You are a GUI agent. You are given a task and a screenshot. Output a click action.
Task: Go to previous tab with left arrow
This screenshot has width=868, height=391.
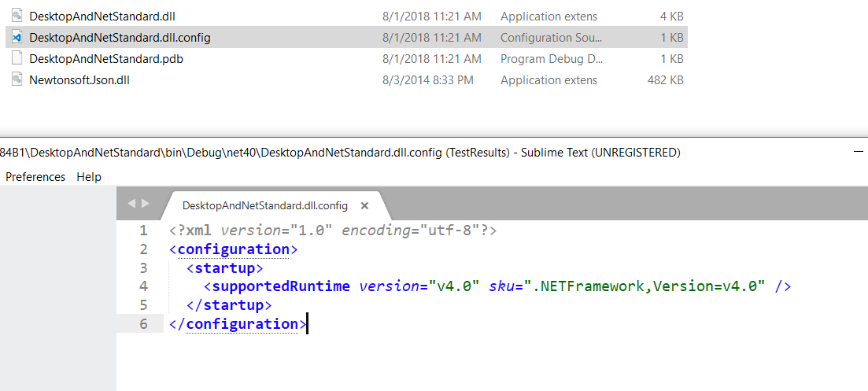[131, 204]
